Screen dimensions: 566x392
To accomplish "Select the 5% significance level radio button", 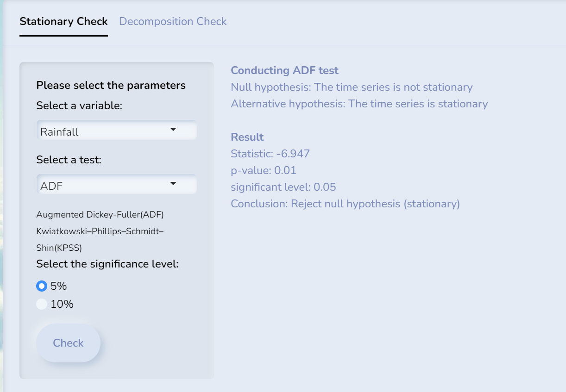I will click(42, 286).
